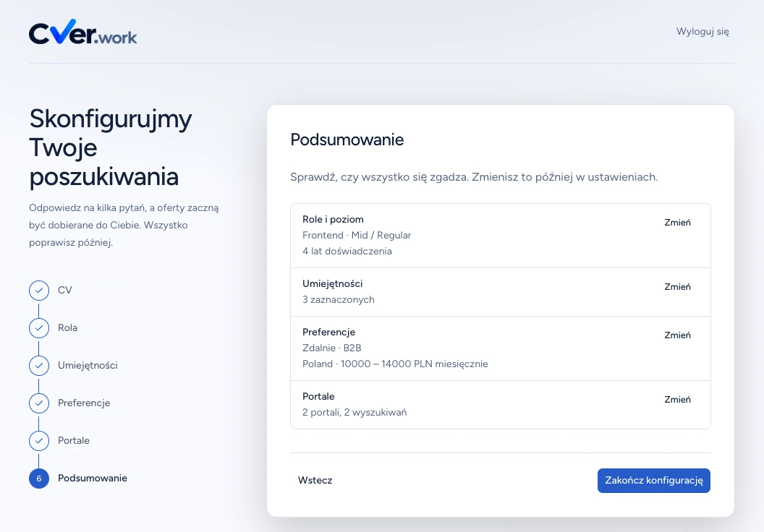Click the text 4 lat doświadczenia
Viewport: 764px width, 532px height.
(x=347, y=251)
